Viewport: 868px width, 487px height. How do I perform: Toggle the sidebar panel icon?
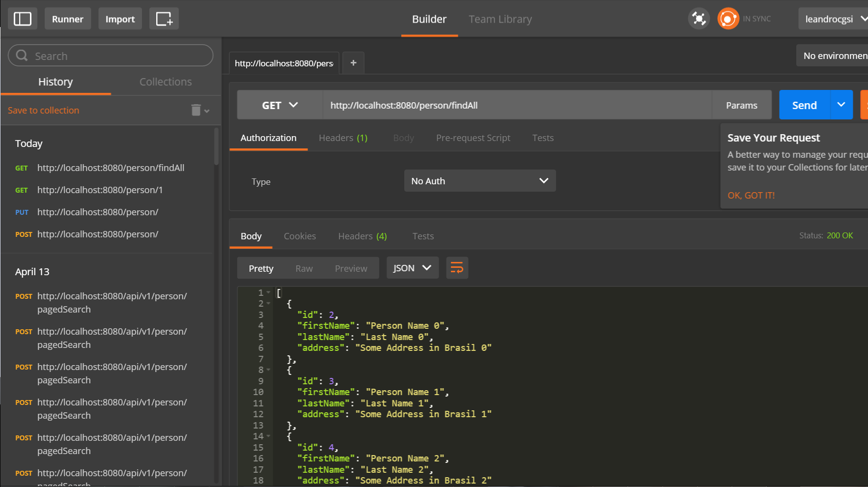[x=23, y=19]
